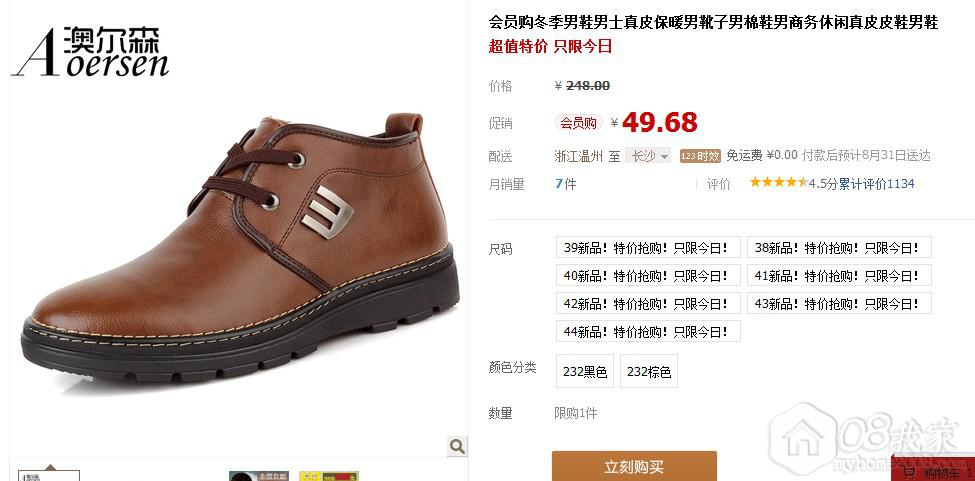This screenshot has height=481, width=975.
Task: Open the 累计评价1134 reviews link
Action: [877, 184]
